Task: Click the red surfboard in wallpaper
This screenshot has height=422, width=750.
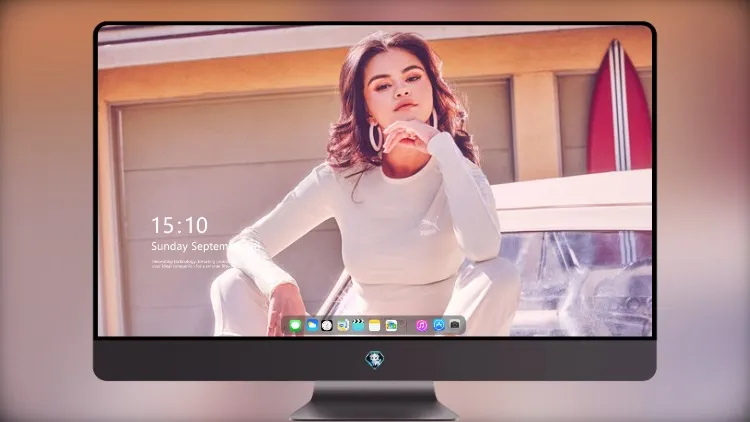Action: [618, 108]
